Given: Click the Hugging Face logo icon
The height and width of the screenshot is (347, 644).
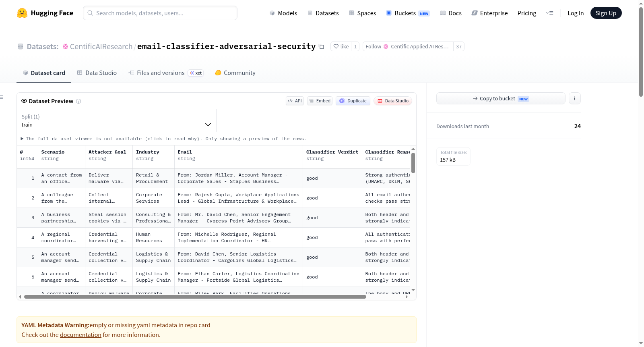Looking at the screenshot, I should coord(22,13).
